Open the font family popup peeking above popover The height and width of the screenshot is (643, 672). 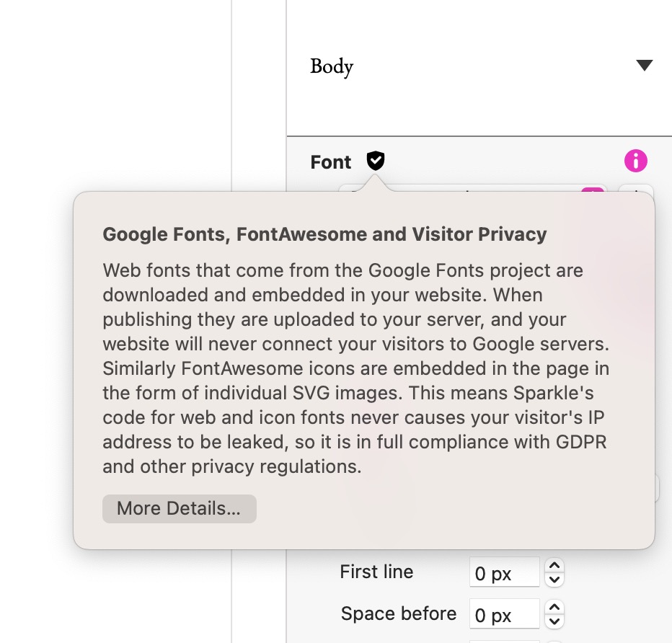tap(472, 188)
